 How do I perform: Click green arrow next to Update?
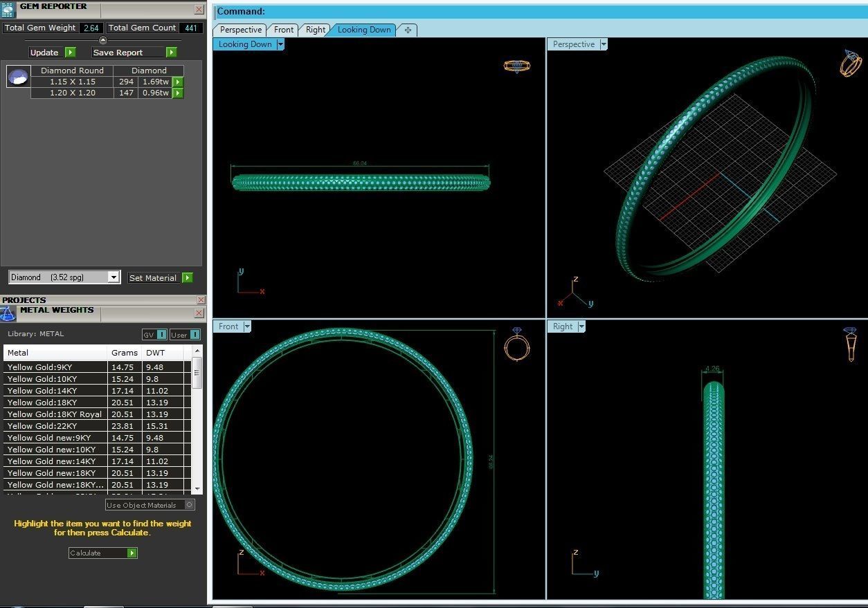[70, 53]
